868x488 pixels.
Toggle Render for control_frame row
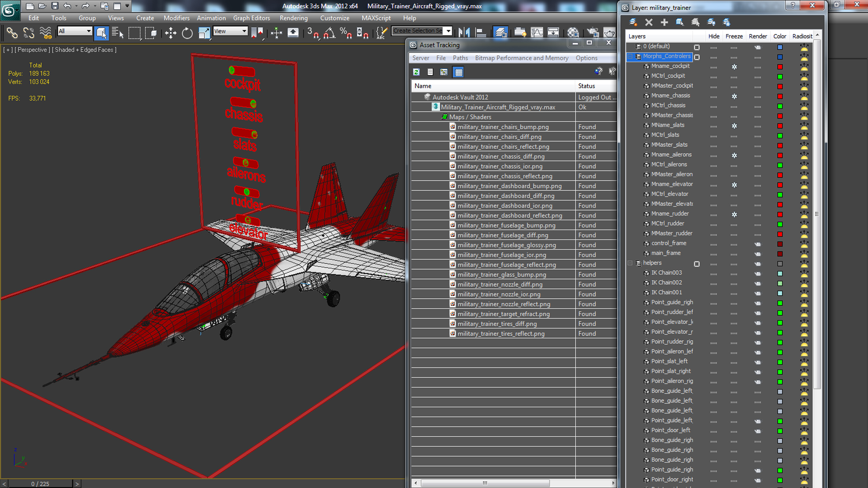pyautogui.click(x=758, y=244)
